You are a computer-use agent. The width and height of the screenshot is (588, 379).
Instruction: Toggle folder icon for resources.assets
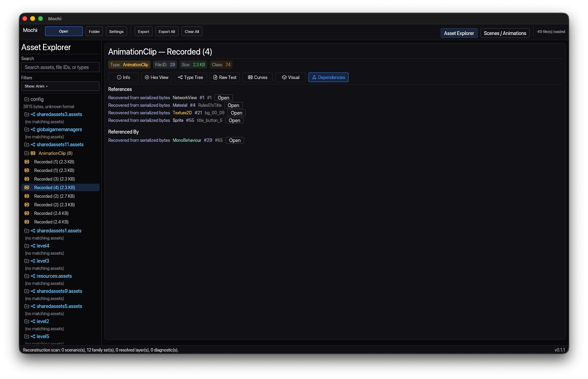pyautogui.click(x=27, y=276)
